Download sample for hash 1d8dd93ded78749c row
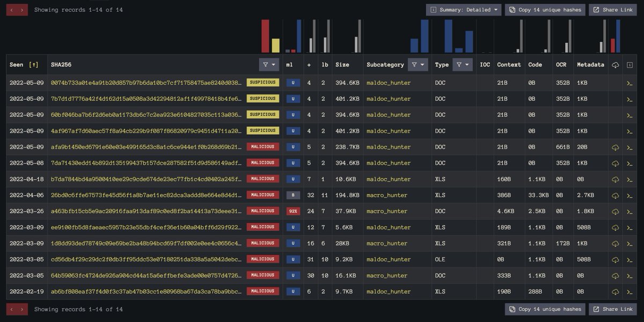The height and width of the screenshot is (322, 644). pos(615,244)
